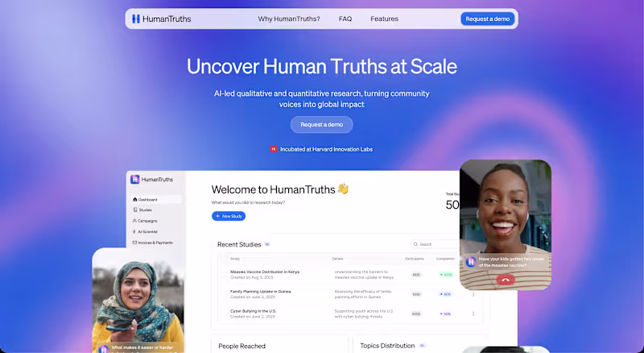Click the Topics Distribution card heading
The width and height of the screenshot is (644, 353).
pyautogui.click(x=387, y=346)
